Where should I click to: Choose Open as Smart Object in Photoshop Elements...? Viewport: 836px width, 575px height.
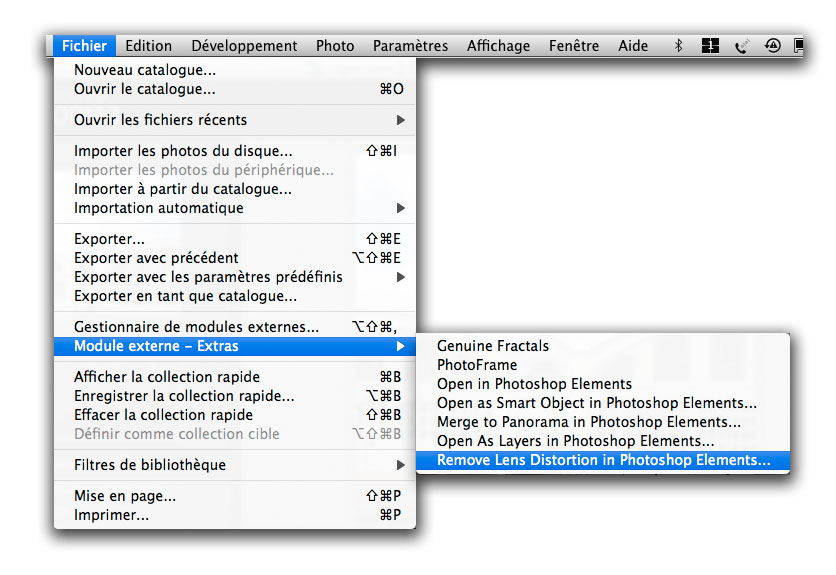pyautogui.click(x=602, y=403)
